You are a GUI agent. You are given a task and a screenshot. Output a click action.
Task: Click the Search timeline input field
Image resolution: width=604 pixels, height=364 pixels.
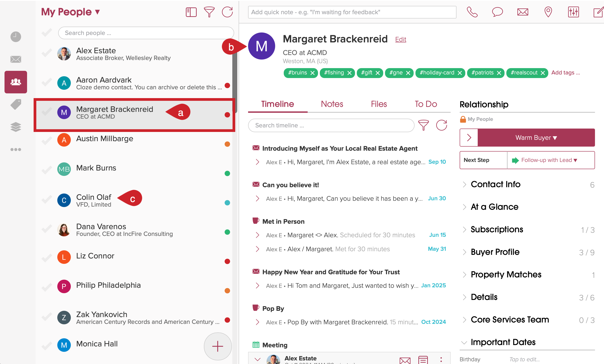[331, 125]
